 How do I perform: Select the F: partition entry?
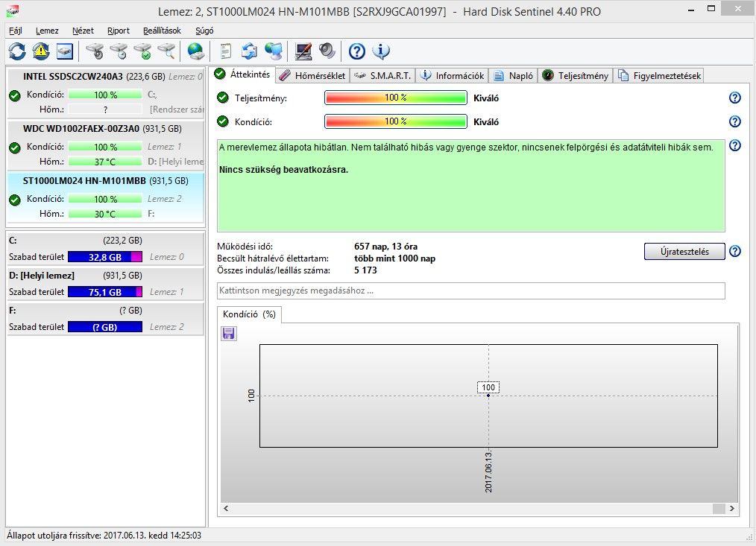pyautogui.click(x=106, y=319)
